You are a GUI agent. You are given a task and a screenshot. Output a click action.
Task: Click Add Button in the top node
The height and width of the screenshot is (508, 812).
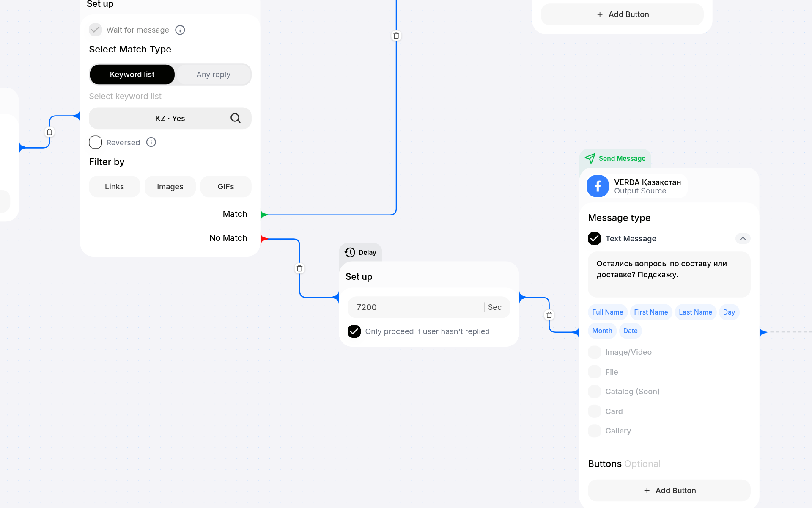click(x=622, y=14)
